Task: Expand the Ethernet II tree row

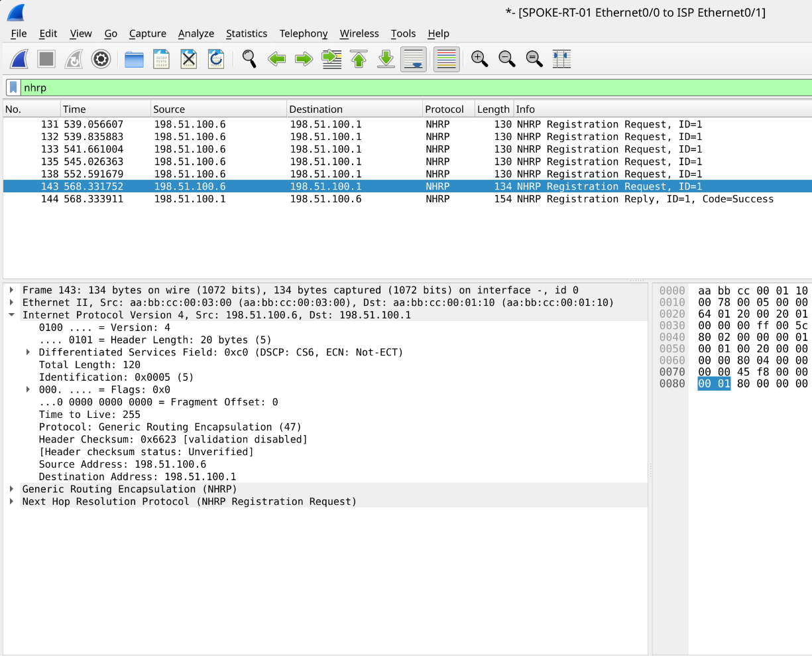Action: coord(12,302)
